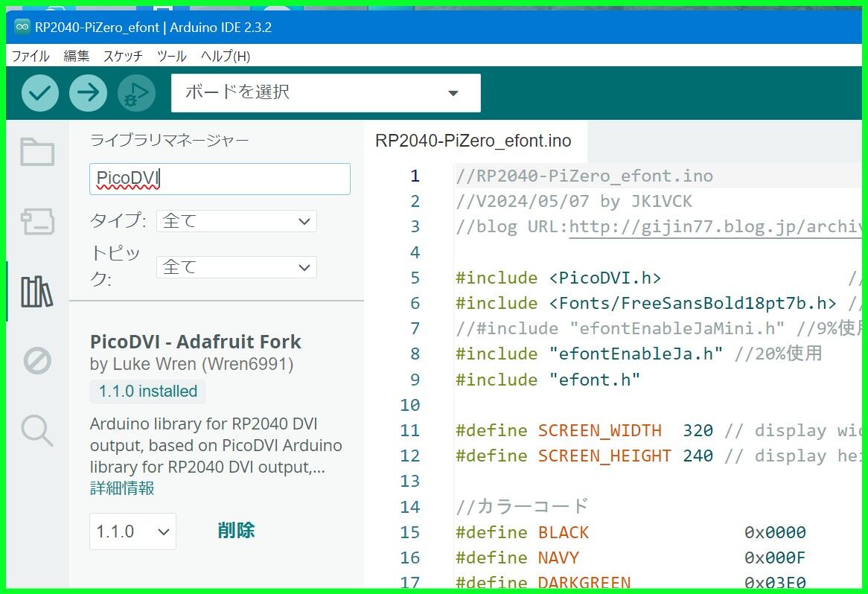868x594 pixels.
Task: Open the スケッチ menu
Action: [x=123, y=56]
